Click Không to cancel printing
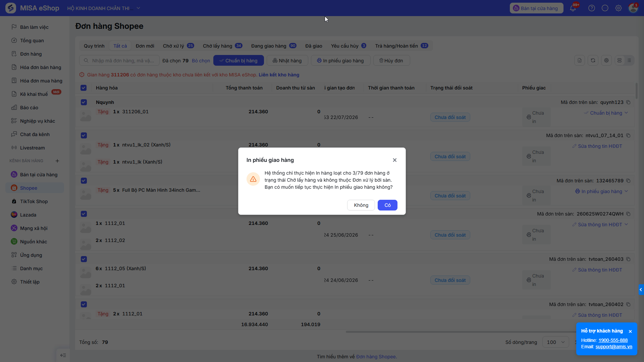644x362 pixels. tap(361, 205)
